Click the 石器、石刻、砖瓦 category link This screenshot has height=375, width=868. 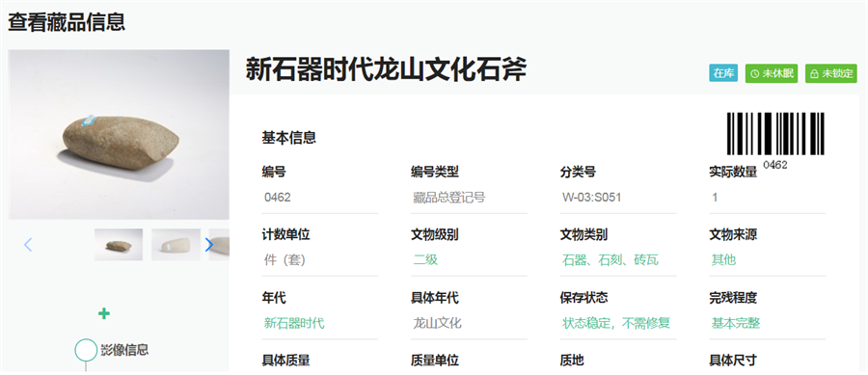(x=610, y=259)
